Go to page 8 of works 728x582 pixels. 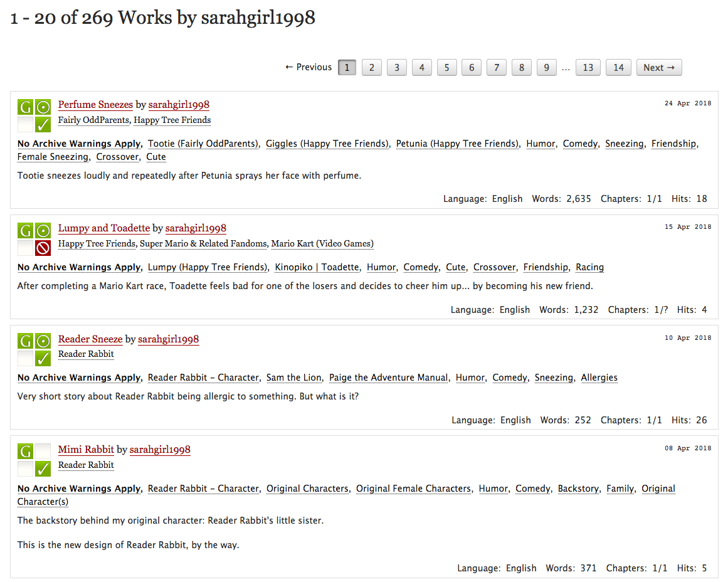click(x=522, y=67)
